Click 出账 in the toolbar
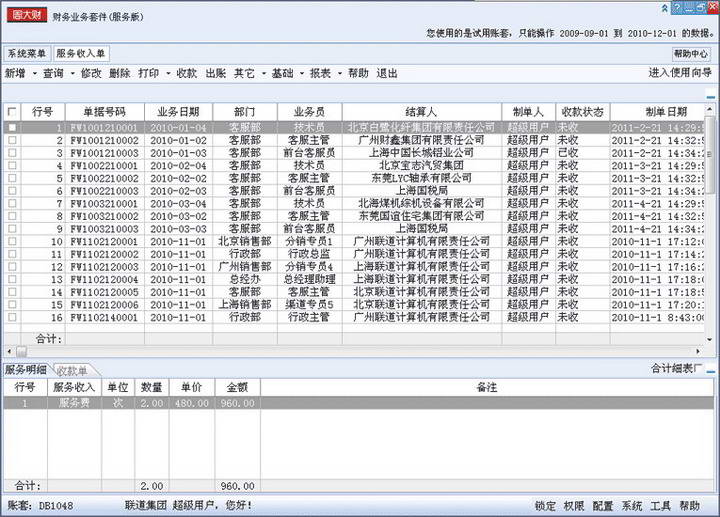The image size is (720, 517). tap(215, 73)
